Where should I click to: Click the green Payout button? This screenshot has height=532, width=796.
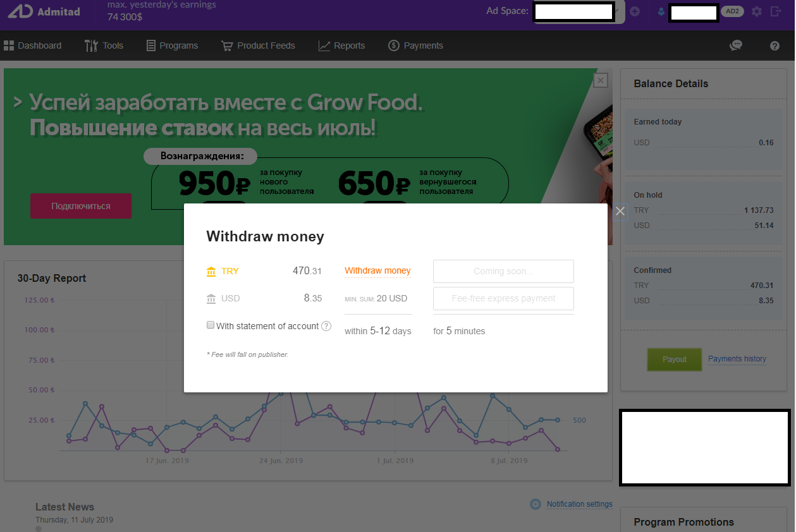pos(675,359)
